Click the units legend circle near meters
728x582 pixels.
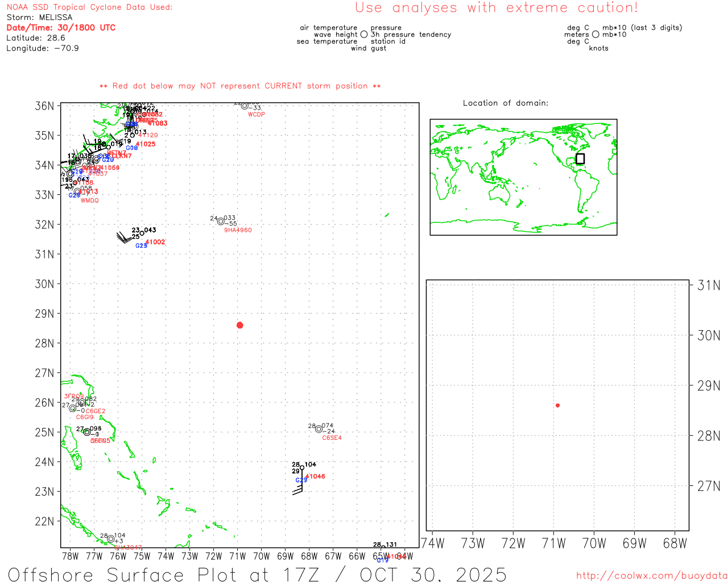point(595,35)
